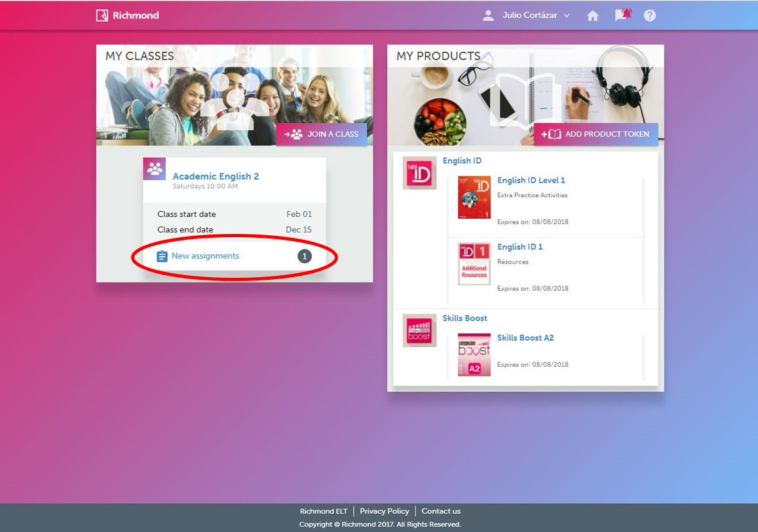Click the user profile avatar icon
This screenshot has height=532, width=758.
point(488,16)
